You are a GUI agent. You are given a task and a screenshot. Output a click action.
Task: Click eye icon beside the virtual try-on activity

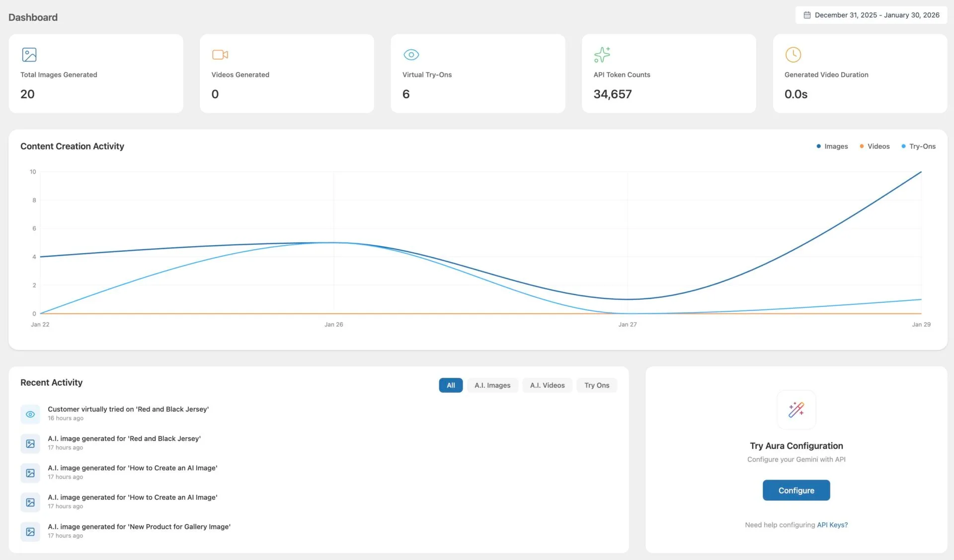[30, 414]
